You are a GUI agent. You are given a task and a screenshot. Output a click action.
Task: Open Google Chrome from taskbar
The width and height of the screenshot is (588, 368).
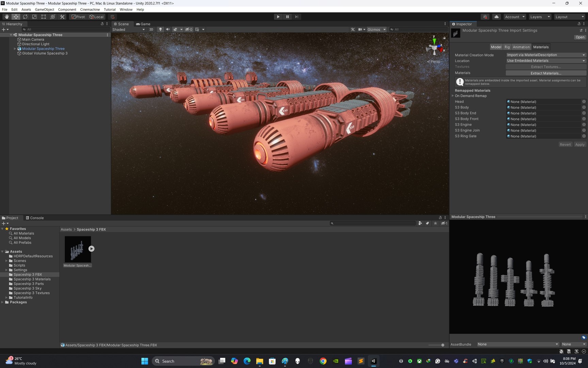pyautogui.click(x=323, y=361)
